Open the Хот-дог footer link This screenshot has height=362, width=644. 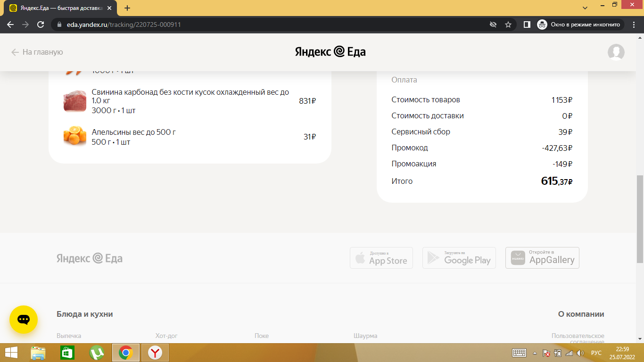point(166,336)
